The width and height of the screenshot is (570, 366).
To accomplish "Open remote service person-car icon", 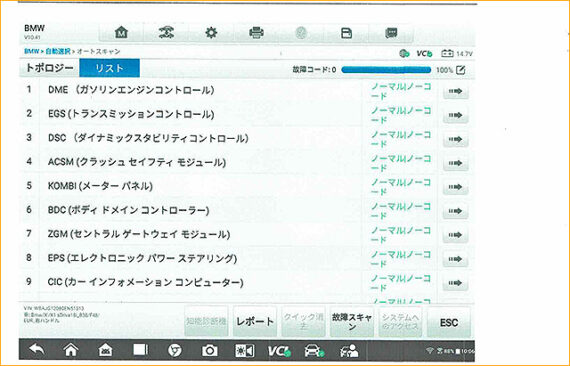I will pos(349,351).
